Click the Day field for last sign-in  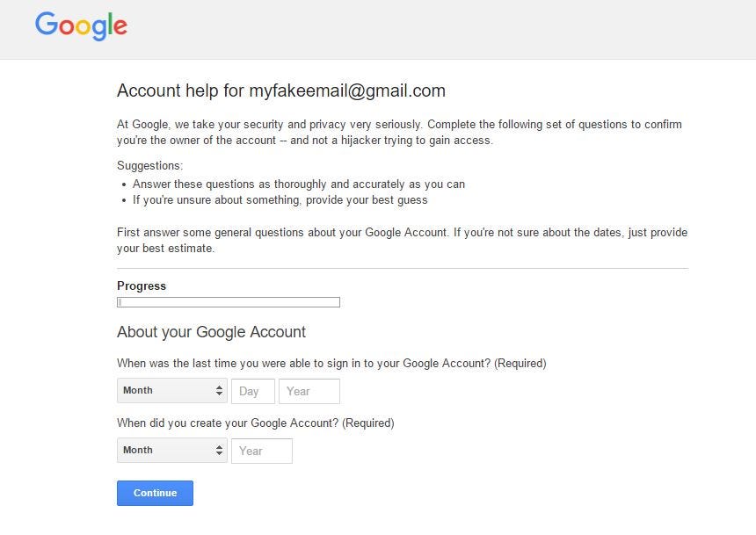[253, 391]
